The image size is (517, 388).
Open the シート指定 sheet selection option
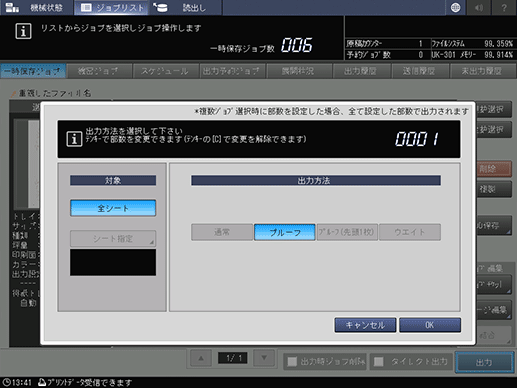[x=113, y=238]
